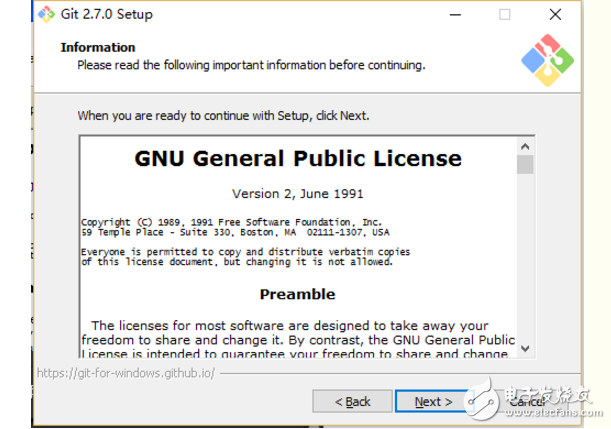Viewport: 611px width, 429px height.
Task: Click the 'Version 2, June 1991' line
Action: point(297,193)
